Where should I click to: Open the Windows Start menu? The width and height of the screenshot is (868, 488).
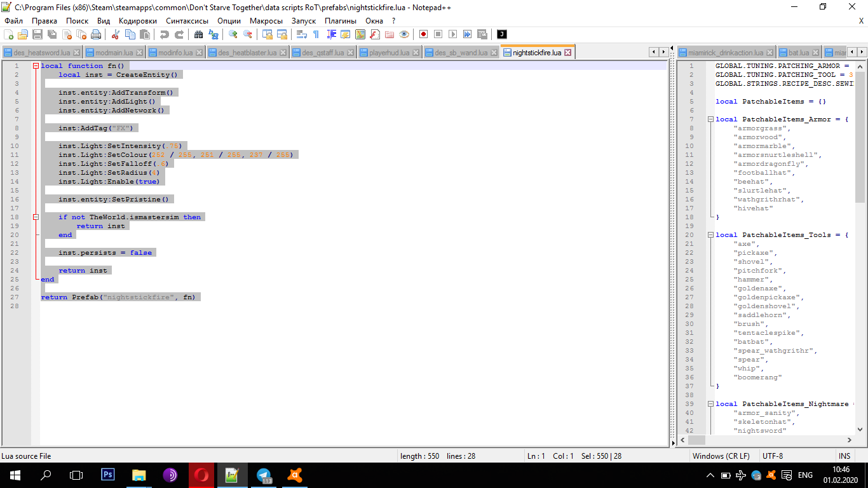[x=15, y=475]
